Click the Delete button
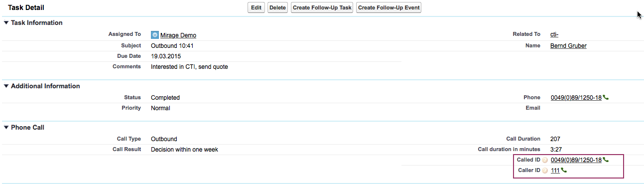Viewport: 644px width, 184px height. 277,7
